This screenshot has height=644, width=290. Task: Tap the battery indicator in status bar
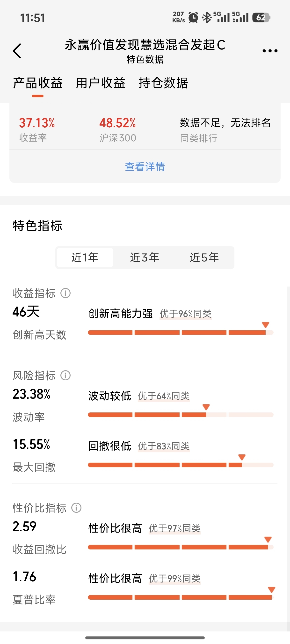261,18
